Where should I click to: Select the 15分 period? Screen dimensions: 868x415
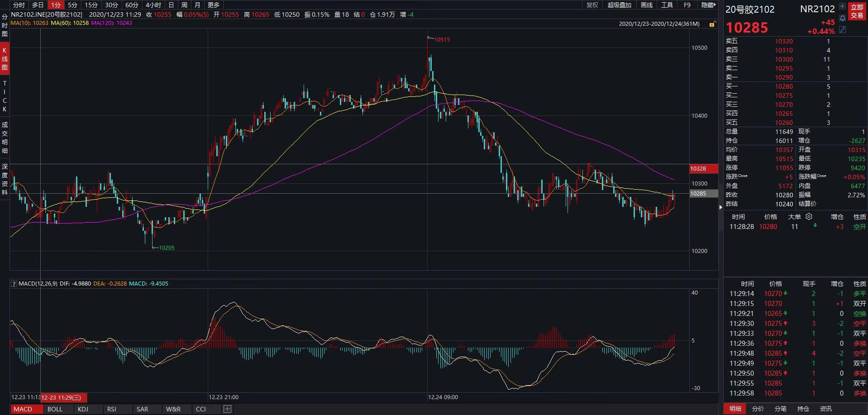coord(91,5)
